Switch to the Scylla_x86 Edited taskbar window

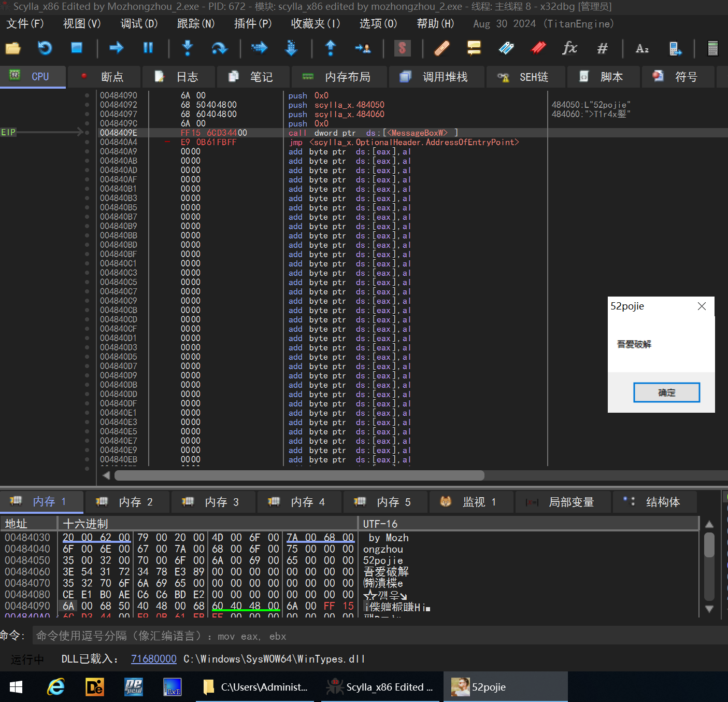coord(381,687)
